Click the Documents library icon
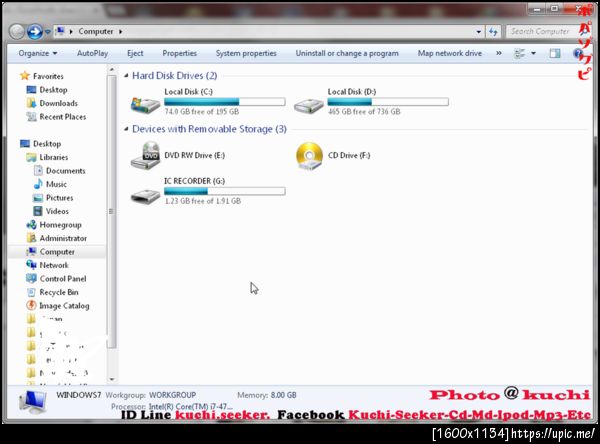Screen dimensions: 600x444 (38, 171)
